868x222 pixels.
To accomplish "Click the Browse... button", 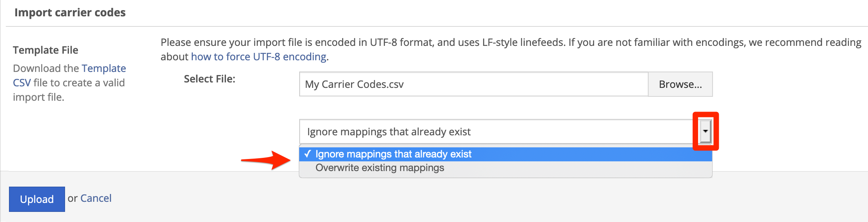I will [x=680, y=84].
